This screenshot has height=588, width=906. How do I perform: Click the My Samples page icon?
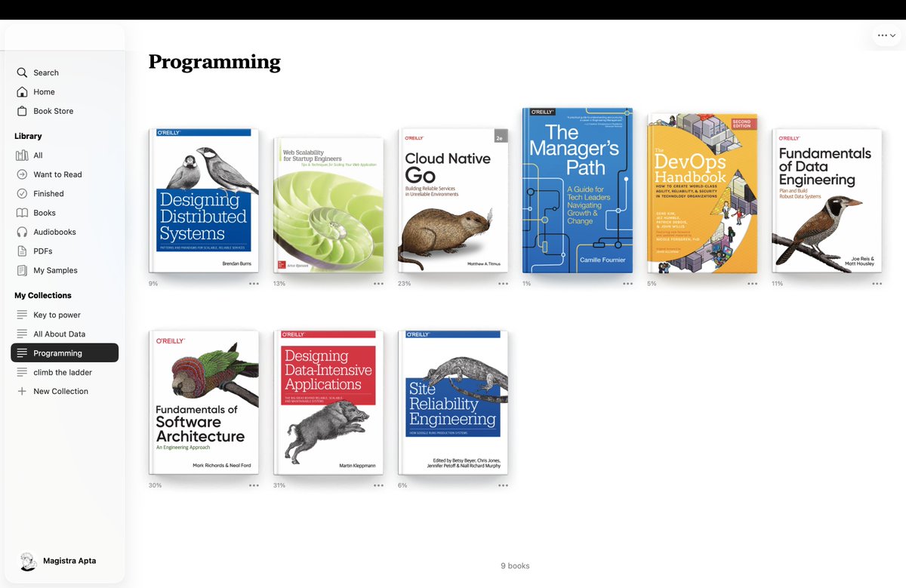22,270
